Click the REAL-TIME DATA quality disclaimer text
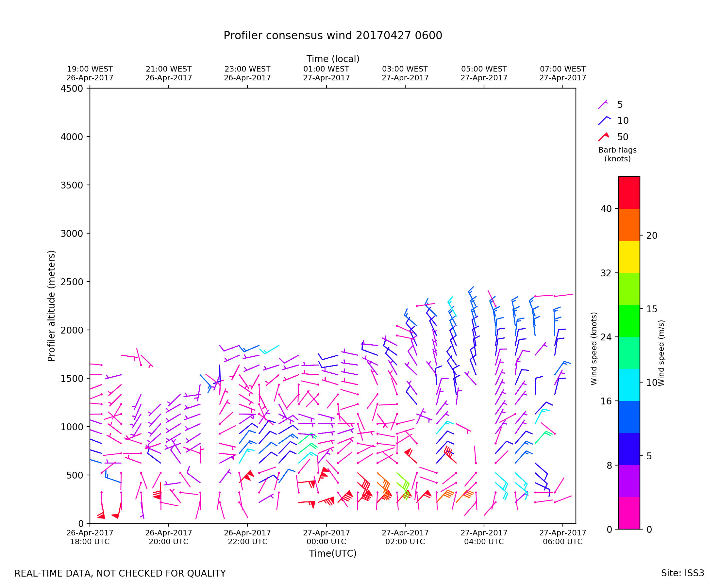Screen dimensions: 719x588 pyautogui.click(x=120, y=573)
